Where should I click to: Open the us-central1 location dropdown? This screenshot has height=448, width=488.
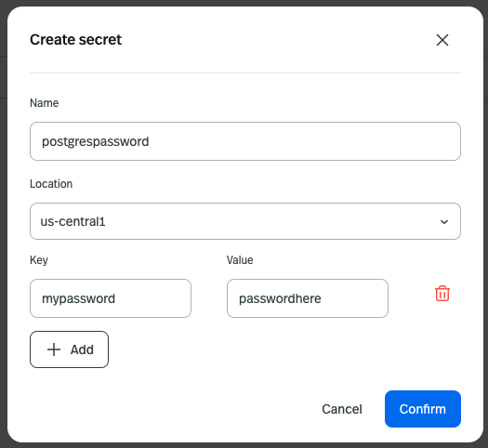(x=245, y=221)
